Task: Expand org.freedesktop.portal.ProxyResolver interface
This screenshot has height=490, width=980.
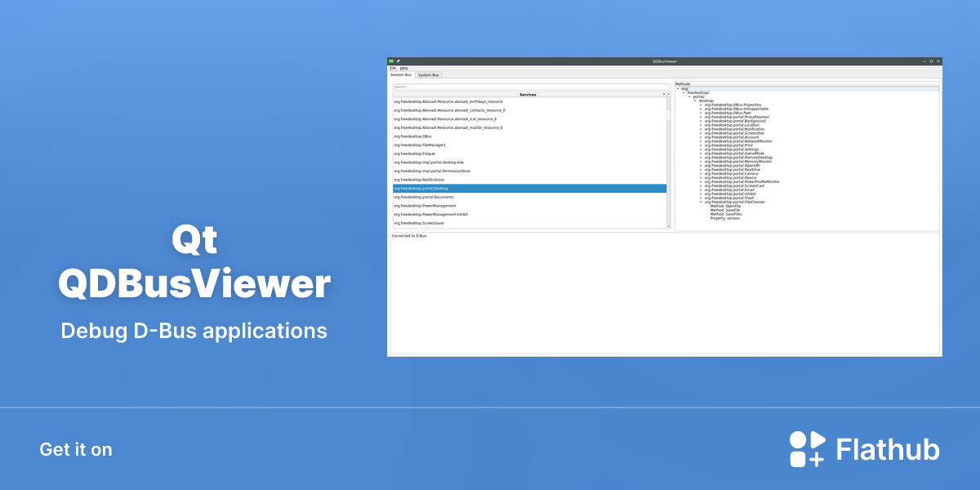Action: click(701, 117)
